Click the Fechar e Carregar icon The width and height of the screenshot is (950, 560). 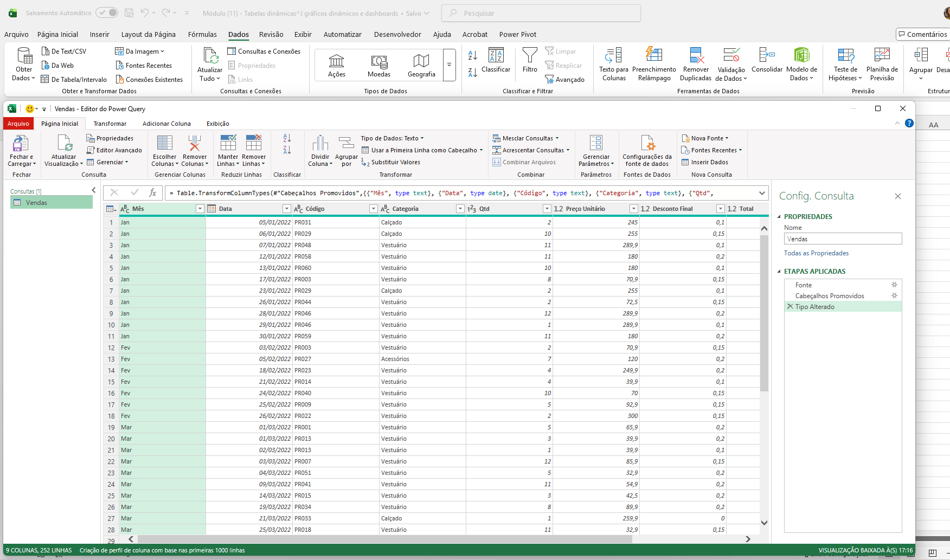coord(21,144)
